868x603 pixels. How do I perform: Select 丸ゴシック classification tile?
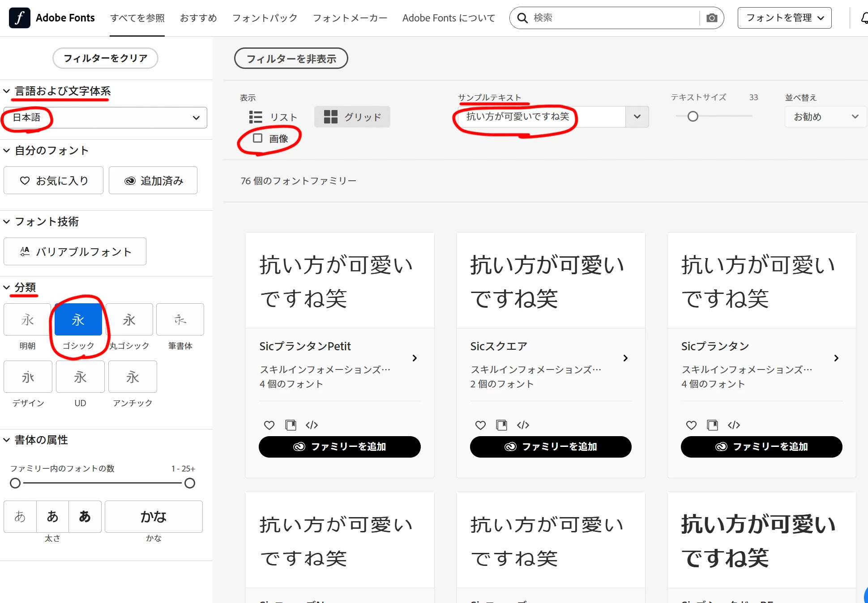pos(129,320)
